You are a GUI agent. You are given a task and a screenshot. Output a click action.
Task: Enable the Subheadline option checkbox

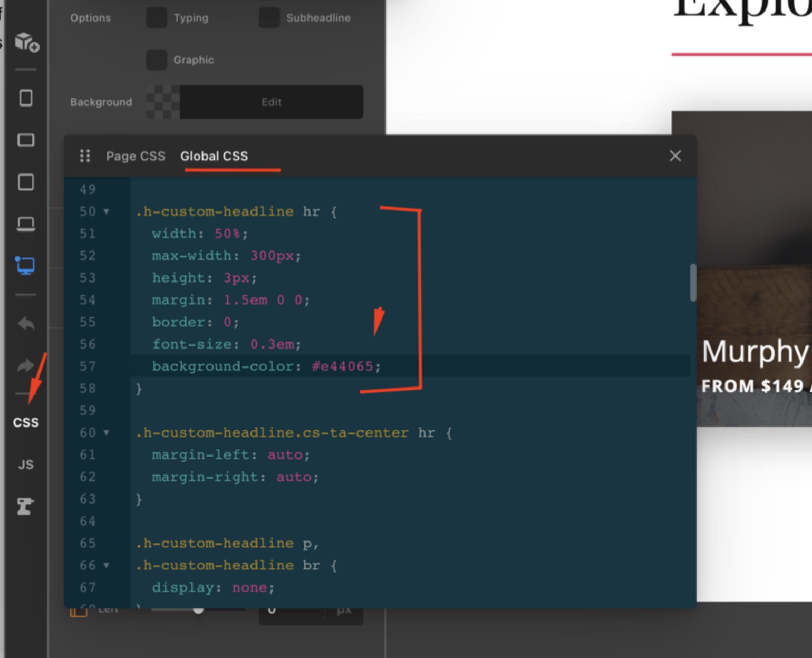pos(269,18)
